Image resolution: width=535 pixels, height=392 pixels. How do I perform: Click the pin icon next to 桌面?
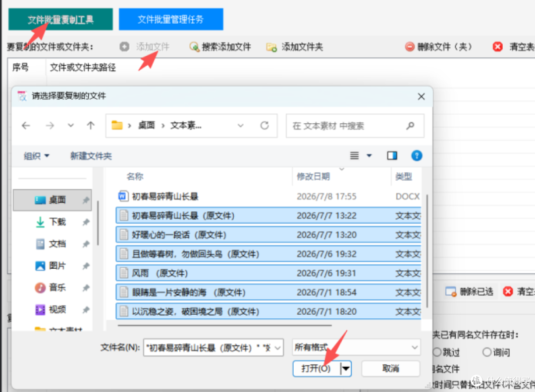(x=86, y=200)
